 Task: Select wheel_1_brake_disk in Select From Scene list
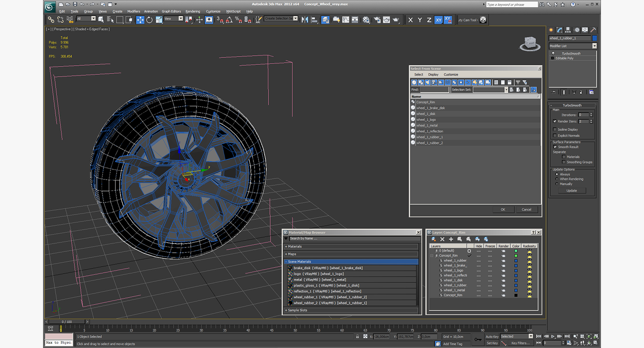coord(476,108)
